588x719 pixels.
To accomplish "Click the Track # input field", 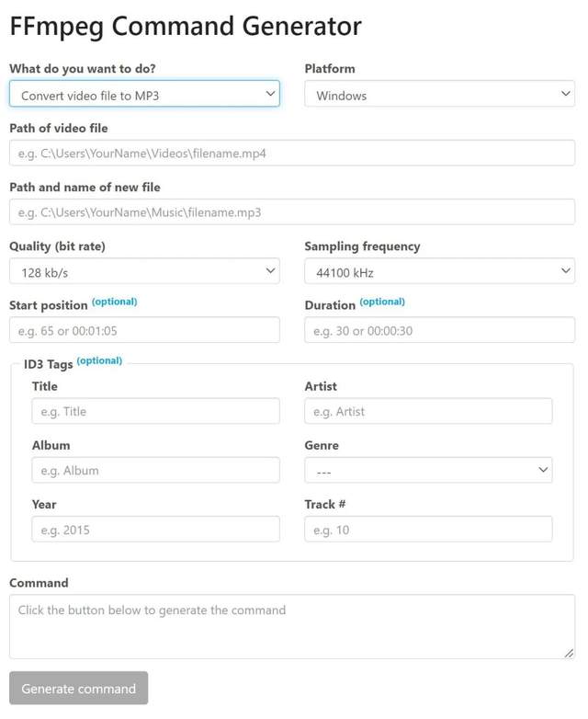I will tap(428, 530).
